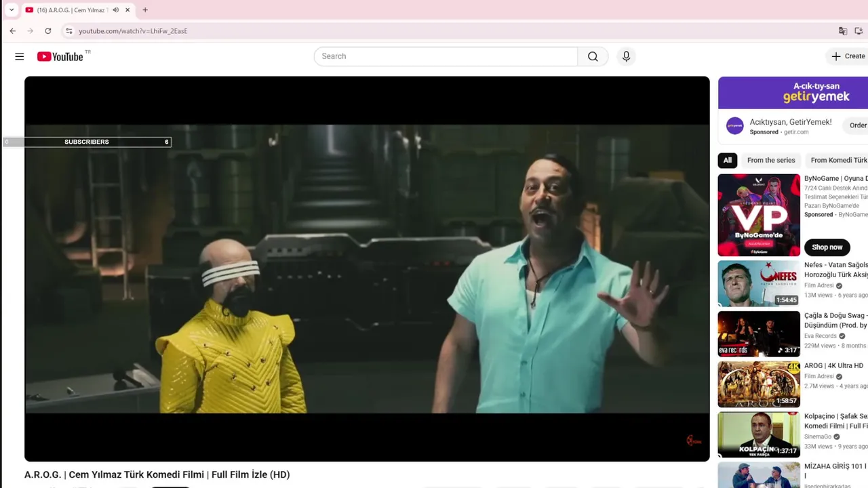Click the GetirYemek advertiser avatar

point(734,125)
